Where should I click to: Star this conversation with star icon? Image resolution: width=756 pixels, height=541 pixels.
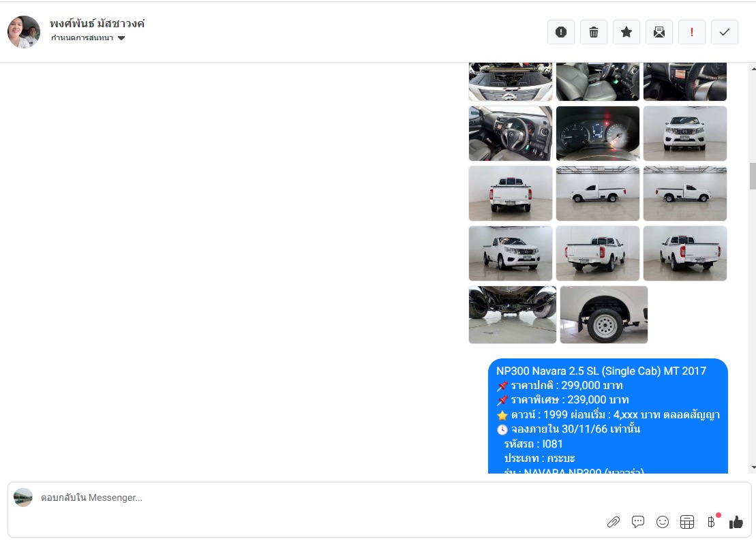click(x=626, y=32)
